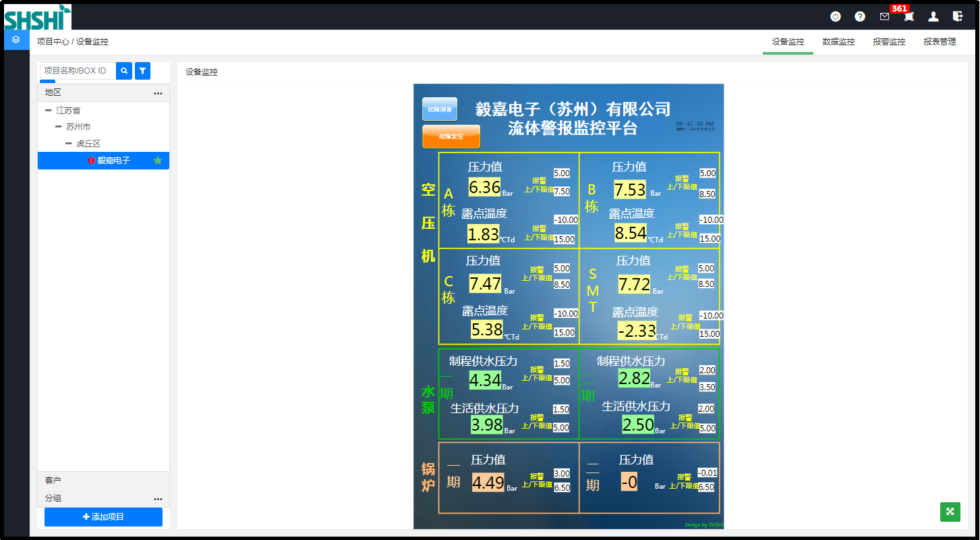Click the 故障消音 button
Screen dimensions: 980x540
coord(440,109)
